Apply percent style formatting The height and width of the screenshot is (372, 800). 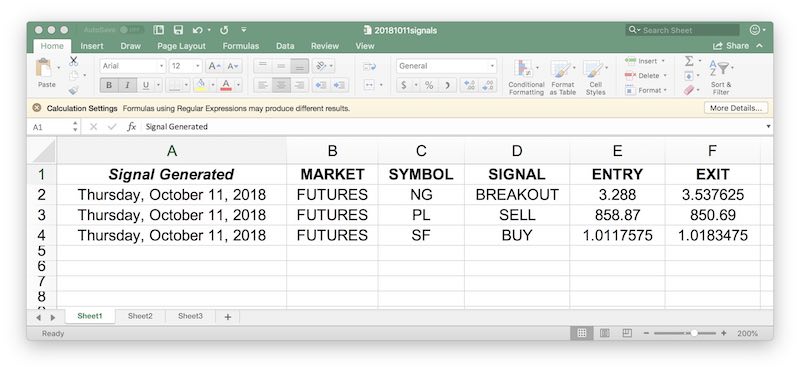click(x=429, y=85)
